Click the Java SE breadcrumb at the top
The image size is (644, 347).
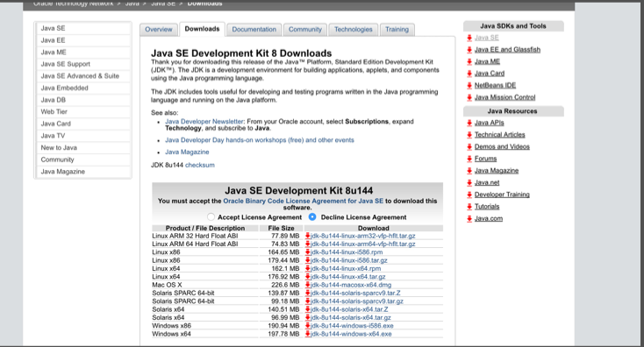coord(163,4)
